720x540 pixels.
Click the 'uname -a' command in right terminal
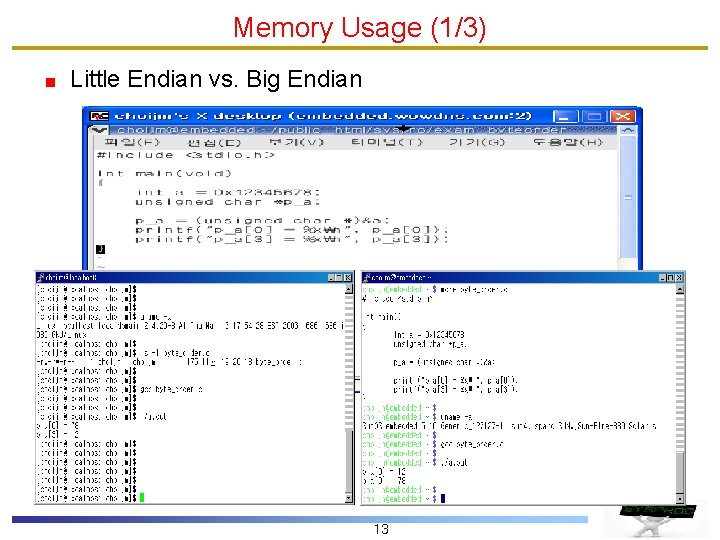[x=455, y=417]
